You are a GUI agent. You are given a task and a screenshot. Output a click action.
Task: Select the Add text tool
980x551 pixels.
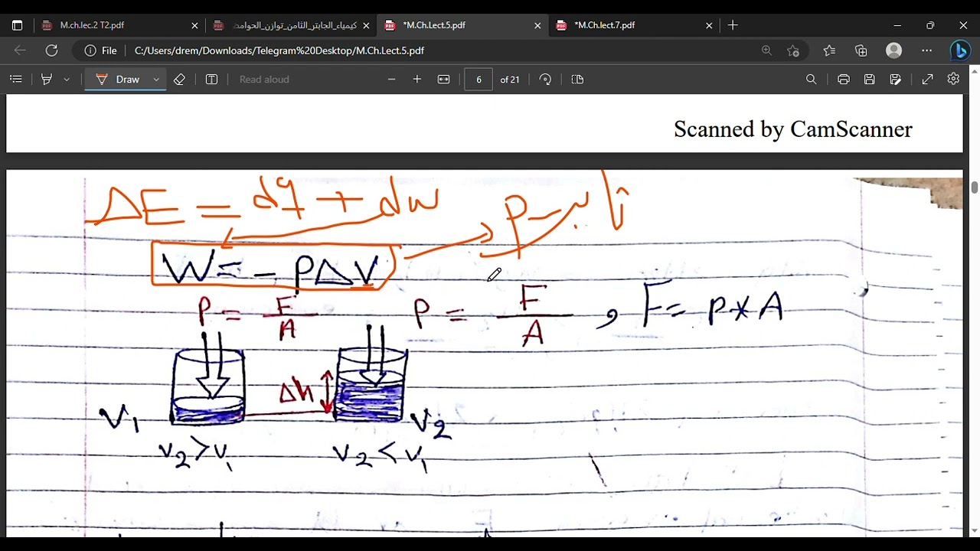click(x=212, y=79)
